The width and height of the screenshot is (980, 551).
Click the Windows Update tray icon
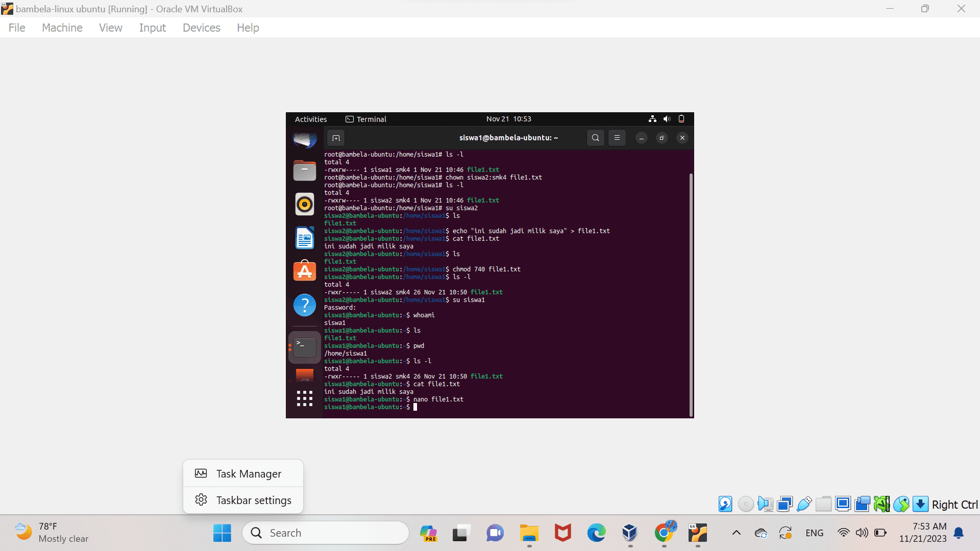pos(786,533)
